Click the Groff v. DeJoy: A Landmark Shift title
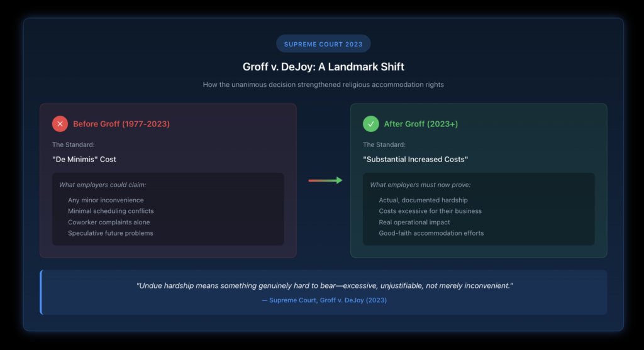 (323, 67)
